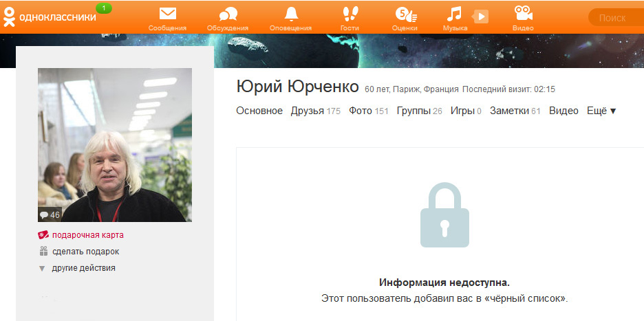
Task: Click the gift box icon
Action: coord(43,251)
